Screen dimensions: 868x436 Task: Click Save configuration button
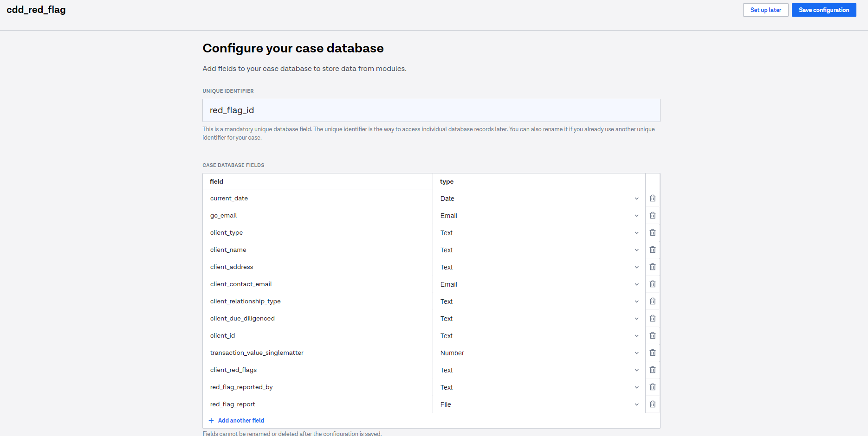824,10
